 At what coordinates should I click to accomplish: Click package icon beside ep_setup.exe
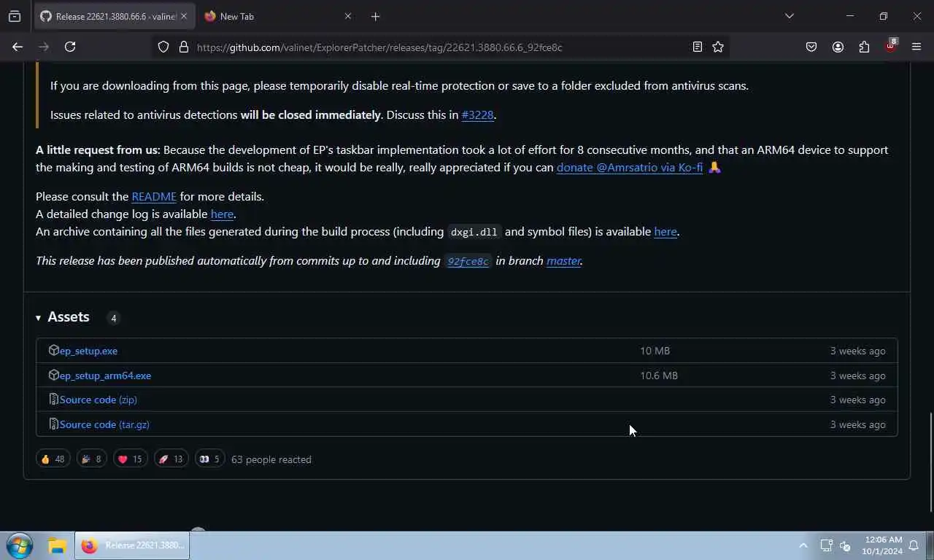[x=53, y=351]
